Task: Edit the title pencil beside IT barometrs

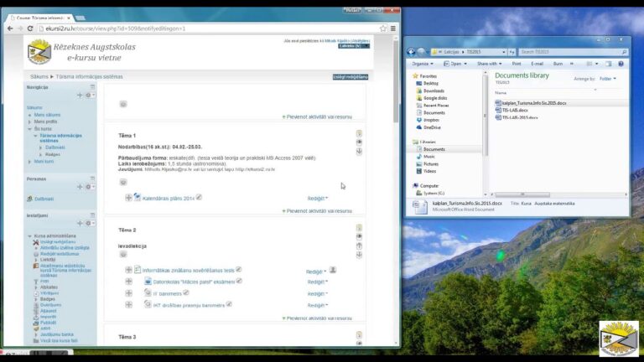Action: coord(185,292)
